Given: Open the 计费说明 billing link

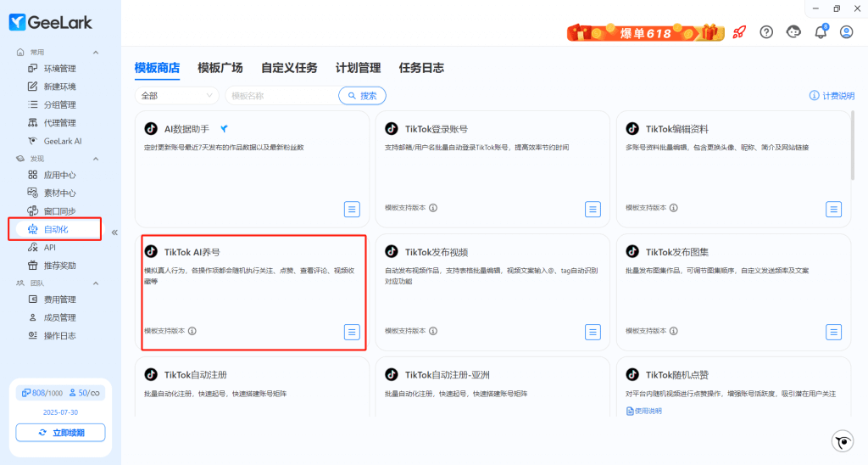Looking at the screenshot, I should pos(832,96).
